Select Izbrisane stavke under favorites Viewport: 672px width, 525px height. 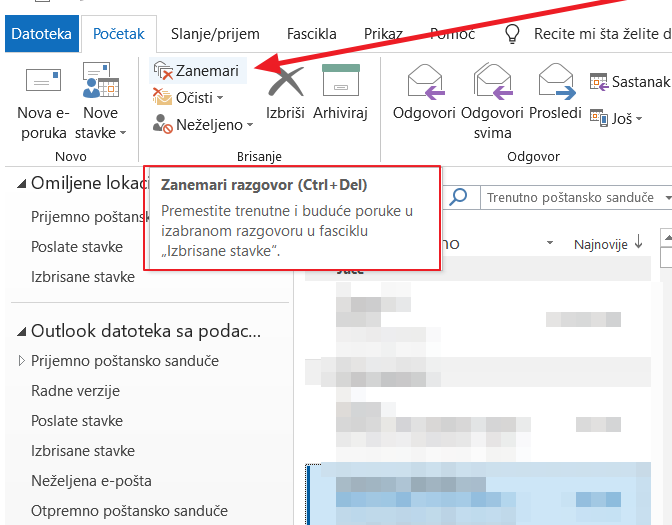tap(83, 277)
